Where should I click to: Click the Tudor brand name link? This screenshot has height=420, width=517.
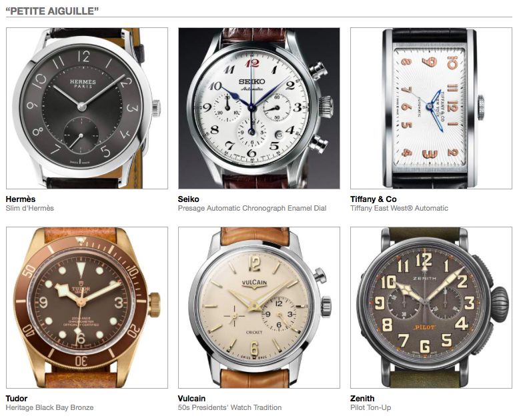(x=17, y=398)
